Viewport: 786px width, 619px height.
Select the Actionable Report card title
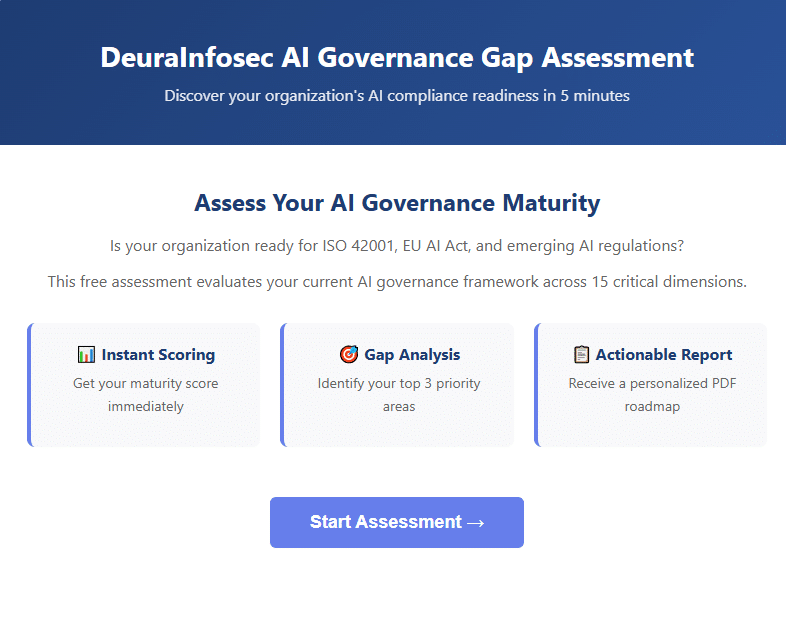pos(664,355)
